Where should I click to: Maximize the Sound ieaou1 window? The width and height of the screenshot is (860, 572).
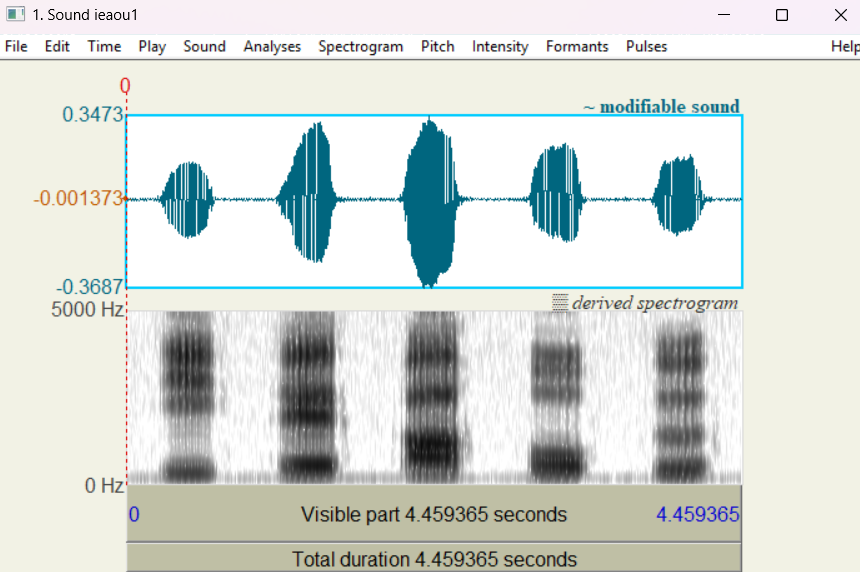click(782, 15)
